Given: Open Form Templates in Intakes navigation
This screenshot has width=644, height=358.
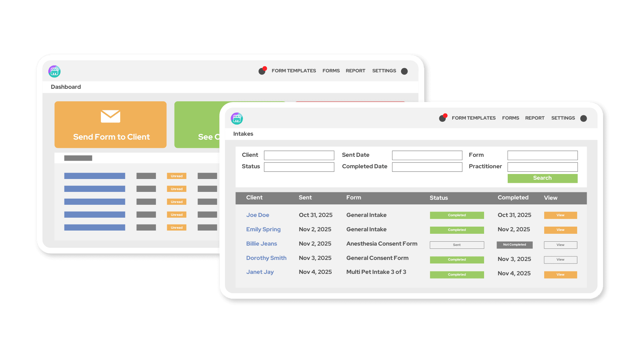Looking at the screenshot, I should click(x=473, y=118).
